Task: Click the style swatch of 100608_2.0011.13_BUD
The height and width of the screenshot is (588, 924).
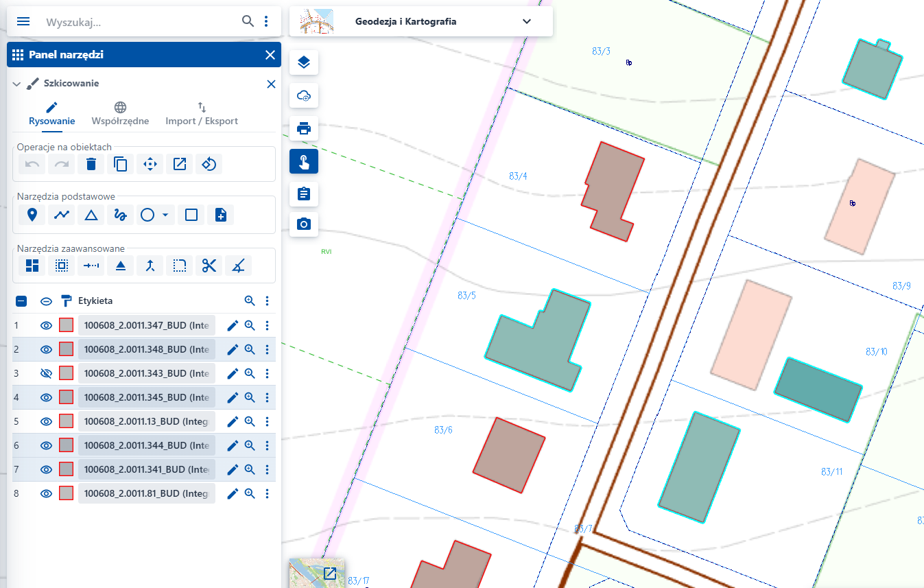Action: coord(67,421)
